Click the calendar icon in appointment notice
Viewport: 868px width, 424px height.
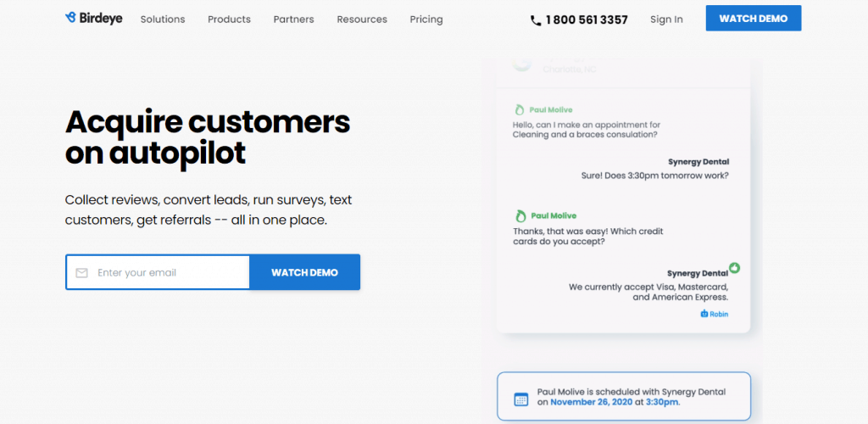[521, 399]
